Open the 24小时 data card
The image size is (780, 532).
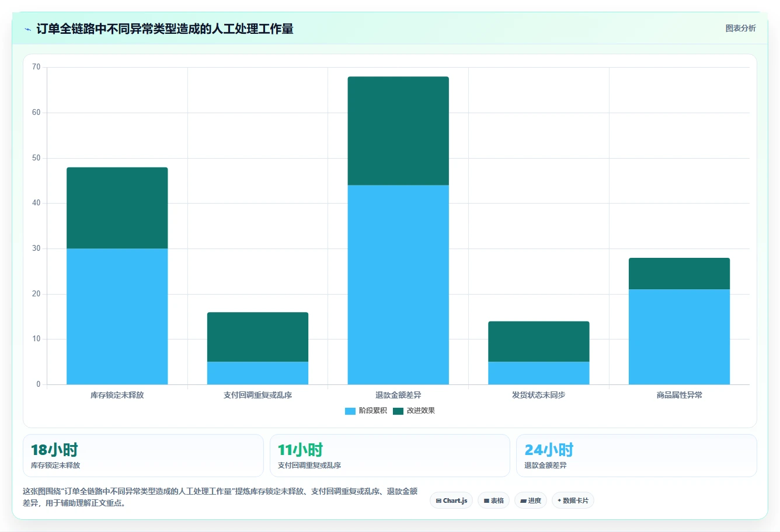click(636, 456)
